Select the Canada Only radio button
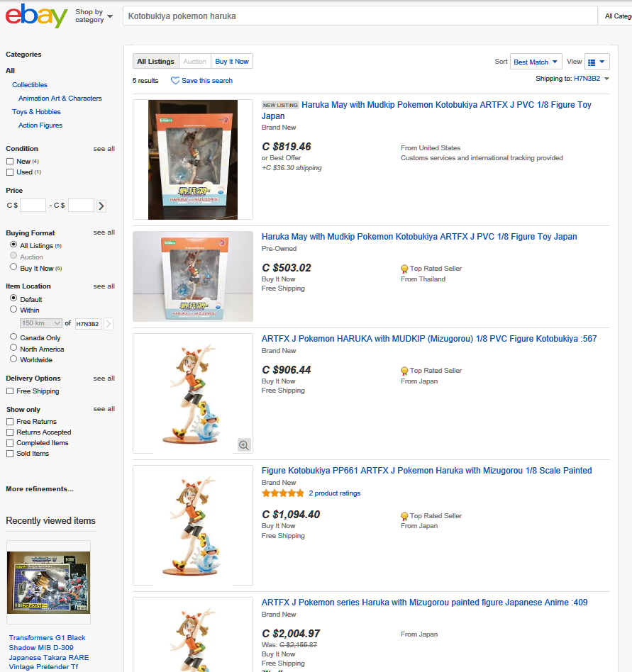Image resolution: width=632 pixels, height=672 pixels. (13, 337)
